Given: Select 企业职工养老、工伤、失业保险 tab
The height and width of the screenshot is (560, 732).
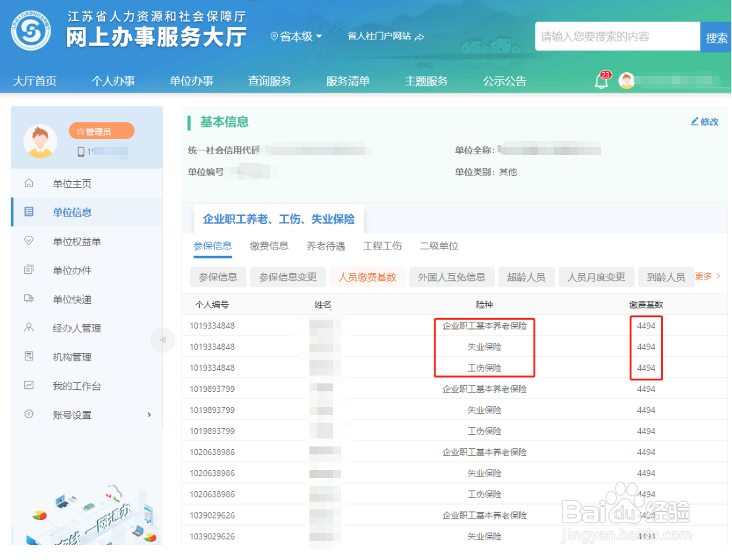Looking at the screenshot, I should click(279, 219).
